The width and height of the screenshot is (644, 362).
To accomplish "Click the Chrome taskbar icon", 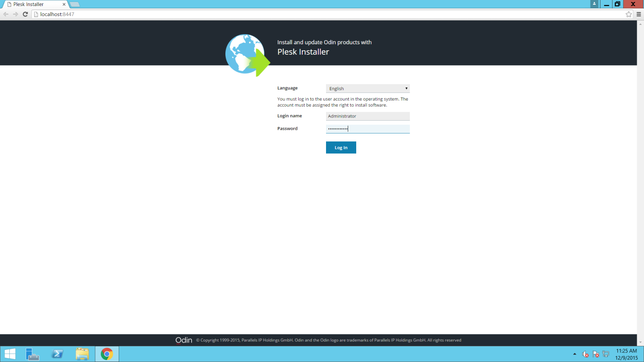I will click(x=107, y=354).
